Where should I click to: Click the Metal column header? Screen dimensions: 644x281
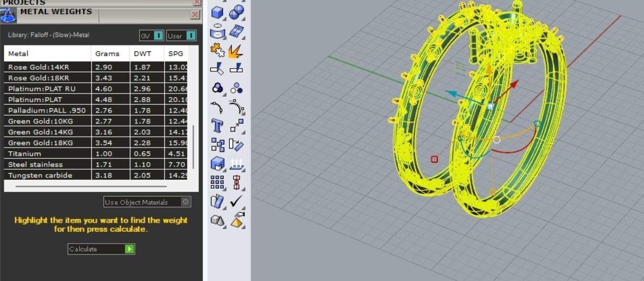coord(48,53)
